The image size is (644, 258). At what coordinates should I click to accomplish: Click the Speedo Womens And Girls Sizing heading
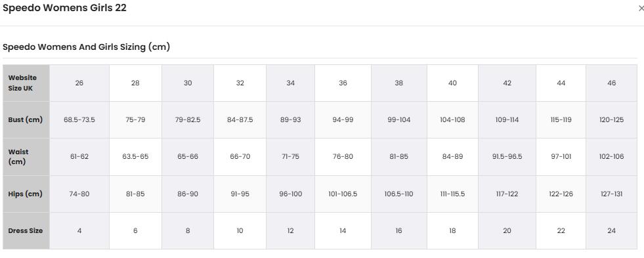pyautogui.click(x=86, y=47)
